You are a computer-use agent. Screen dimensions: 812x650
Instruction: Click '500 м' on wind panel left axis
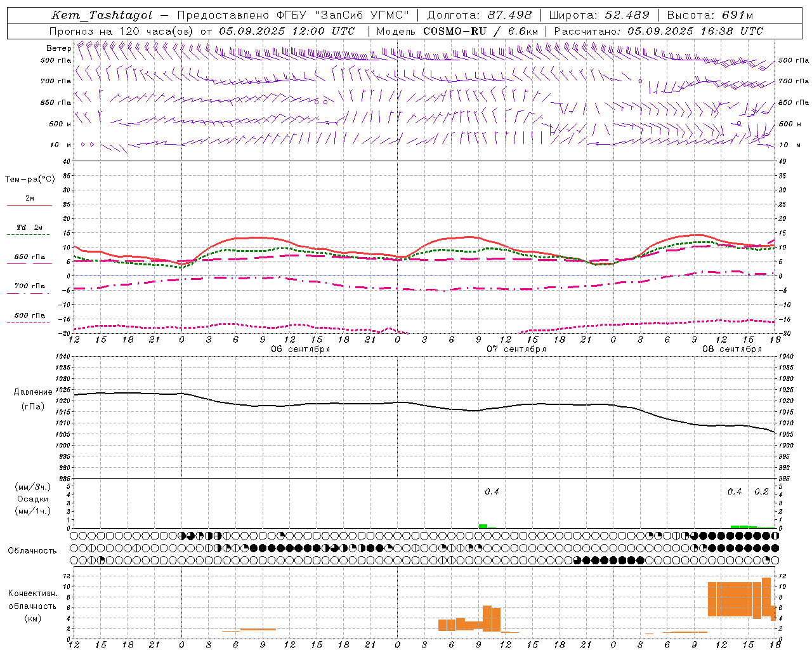pos(60,124)
